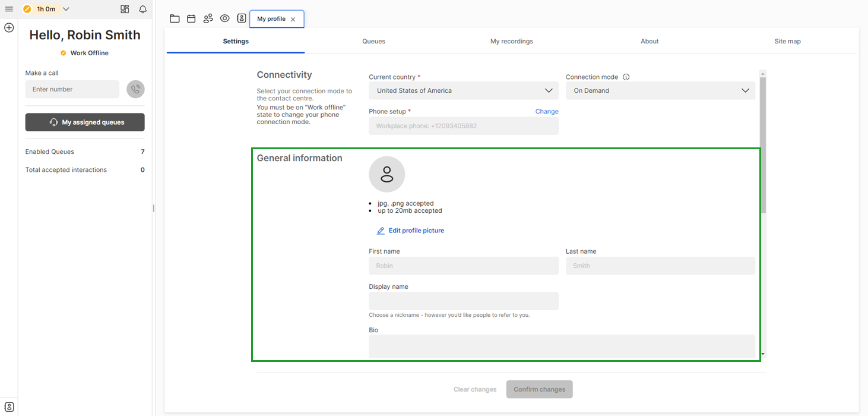The height and width of the screenshot is (416, 868).
Task: Click the Clear changes button
Action: point(475,389)
